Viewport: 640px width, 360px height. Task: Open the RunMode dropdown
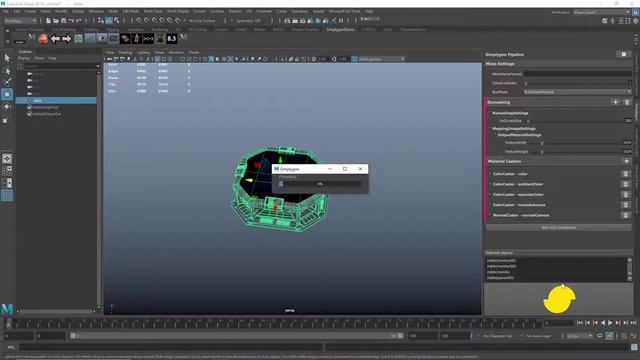point(578,92)
